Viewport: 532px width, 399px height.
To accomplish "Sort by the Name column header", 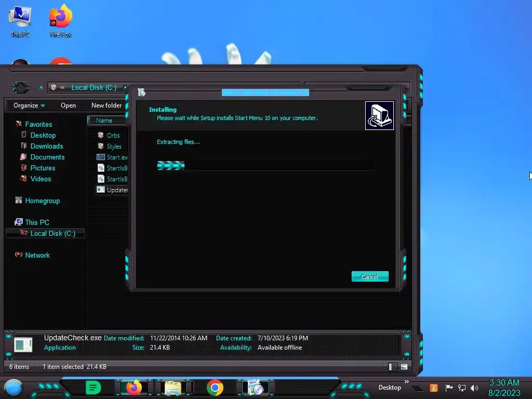I will click(104, 121).
